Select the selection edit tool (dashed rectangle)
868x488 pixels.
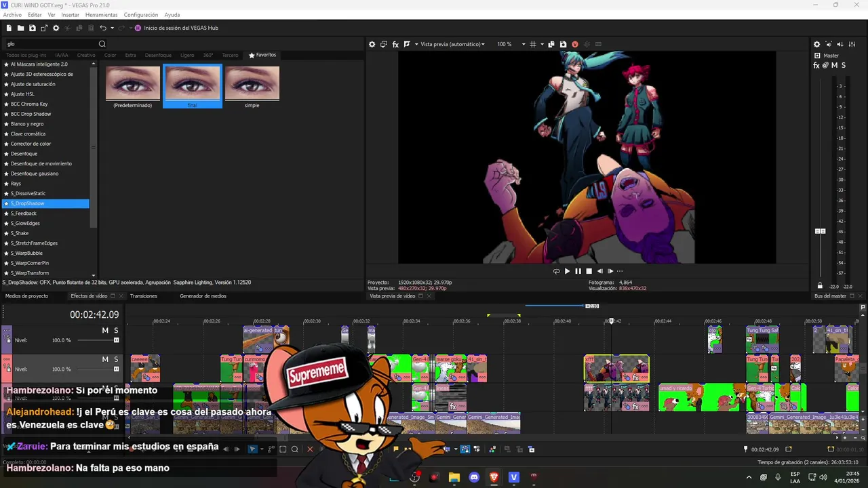tap(283, 449)
